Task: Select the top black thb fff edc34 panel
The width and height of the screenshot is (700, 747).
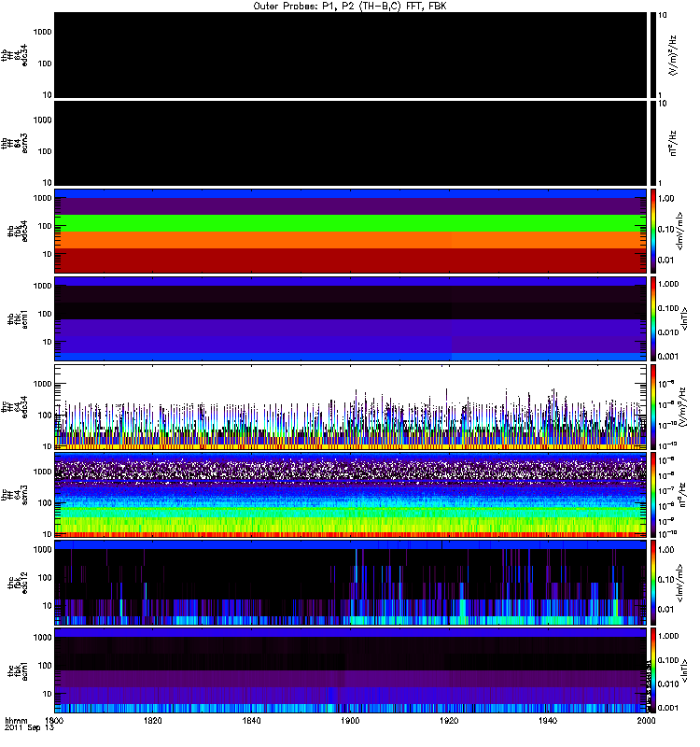Action: tap(350, 54)
